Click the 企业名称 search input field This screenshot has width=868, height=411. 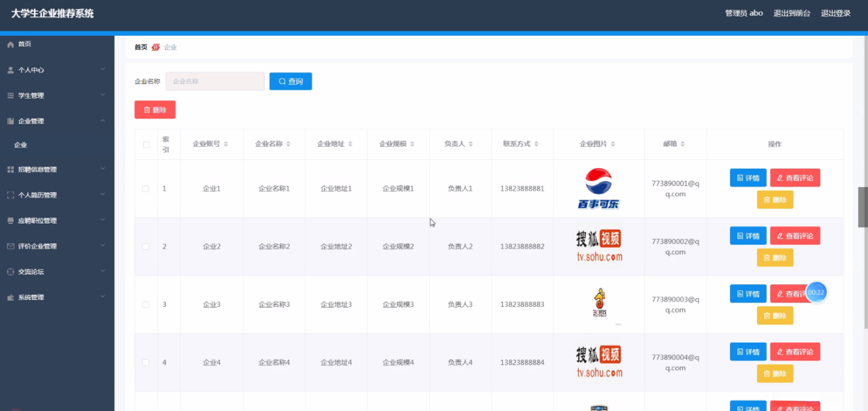coord(215,82)
